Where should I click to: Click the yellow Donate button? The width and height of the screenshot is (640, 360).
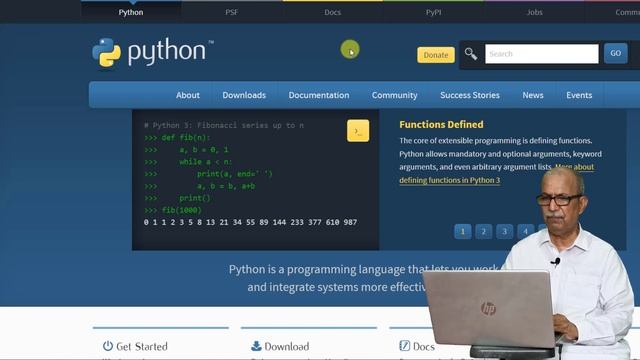[436, 55]
